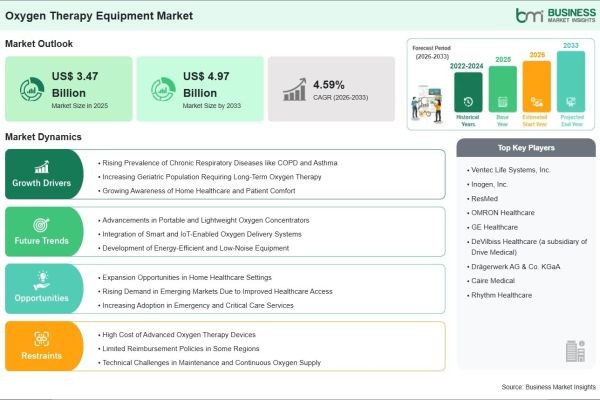The width and height of the screenshot is (600, 400).
Task: Click the pie chart icon beside US$ 3.47 Billion
Action: (32, 89)
